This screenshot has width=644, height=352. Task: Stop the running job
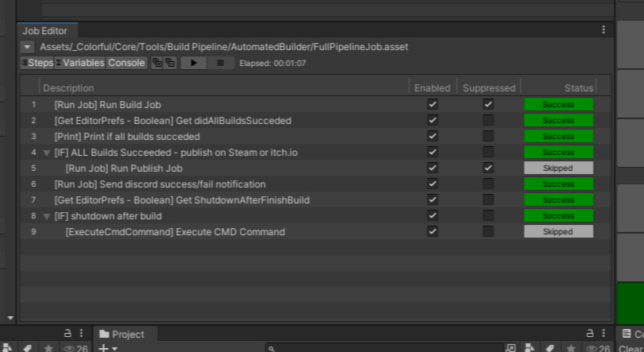220,63
